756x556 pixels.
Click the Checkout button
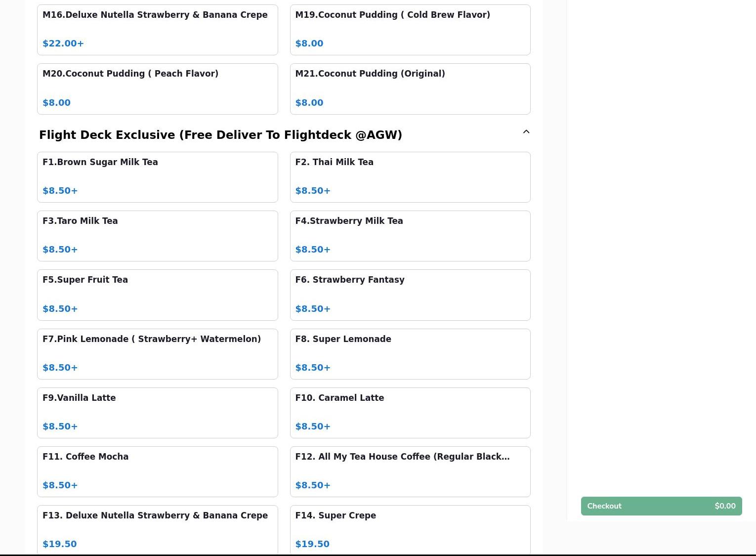click(661, 506)
